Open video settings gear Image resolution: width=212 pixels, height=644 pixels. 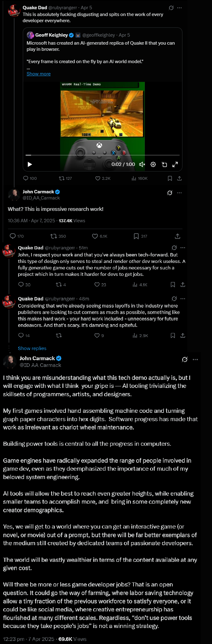point(153,164)
